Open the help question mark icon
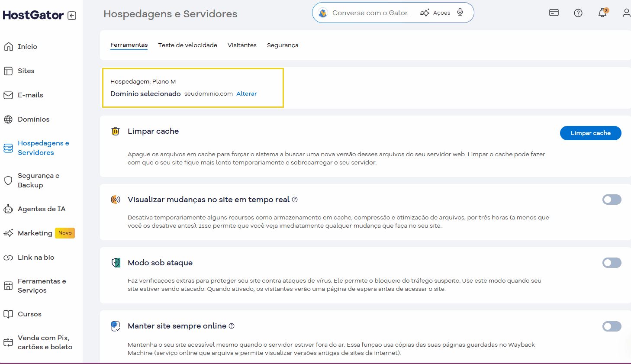Image resolution: width=631 pixels, height=364 pixels. click(x=578, y=13)
